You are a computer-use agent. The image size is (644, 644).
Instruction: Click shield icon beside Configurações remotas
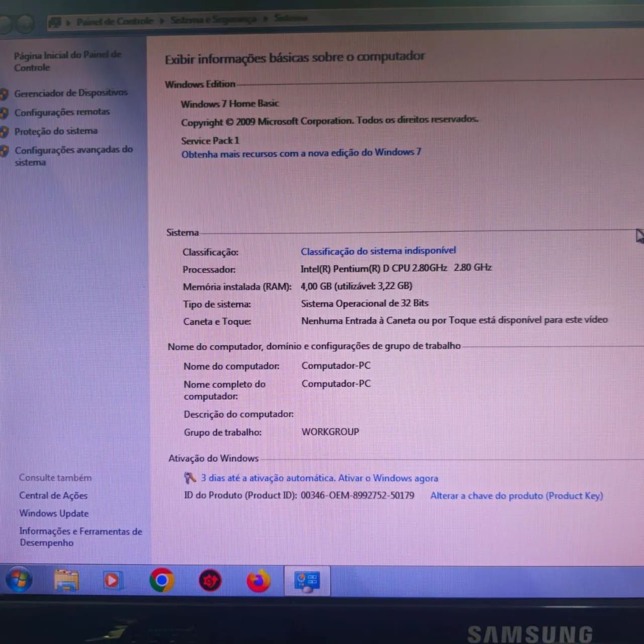point(4,113)
